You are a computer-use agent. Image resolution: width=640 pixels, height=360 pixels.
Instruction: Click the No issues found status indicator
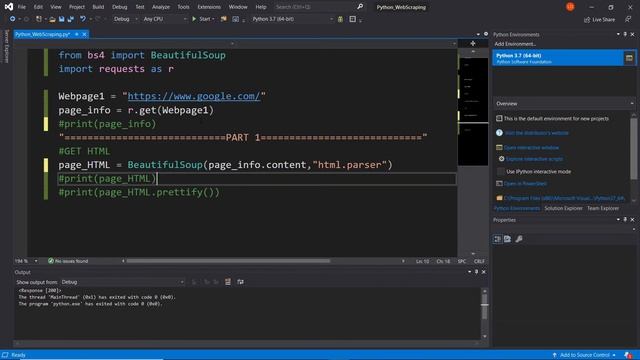(68, 261)
